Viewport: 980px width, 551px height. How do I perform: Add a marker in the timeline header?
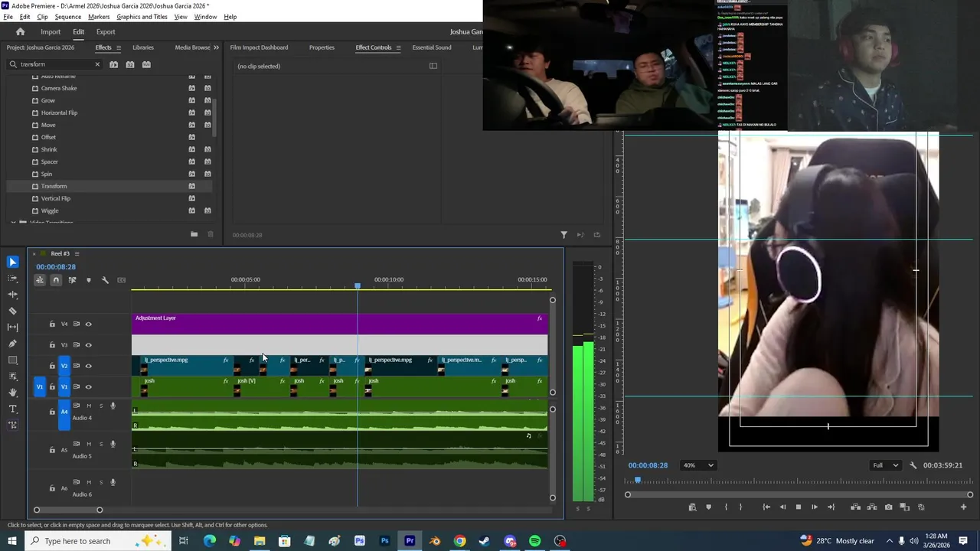click(x=89, y=280)
